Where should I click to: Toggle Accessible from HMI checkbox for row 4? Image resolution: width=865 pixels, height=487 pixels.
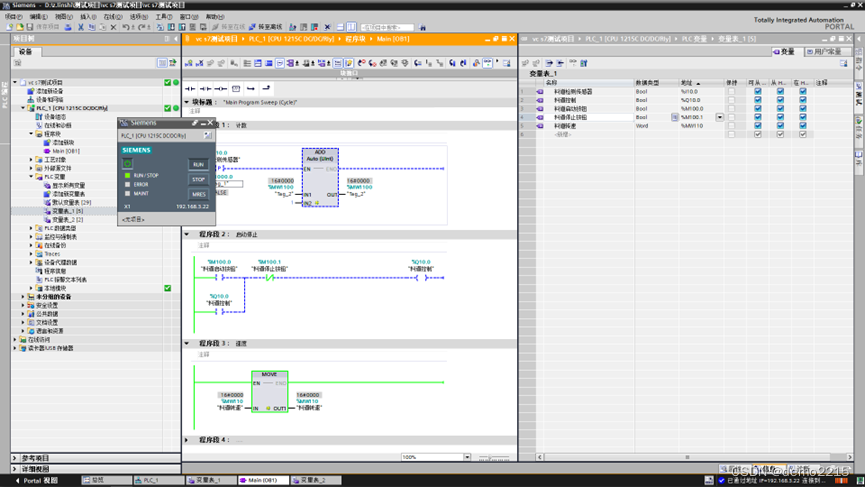(757, 117)
